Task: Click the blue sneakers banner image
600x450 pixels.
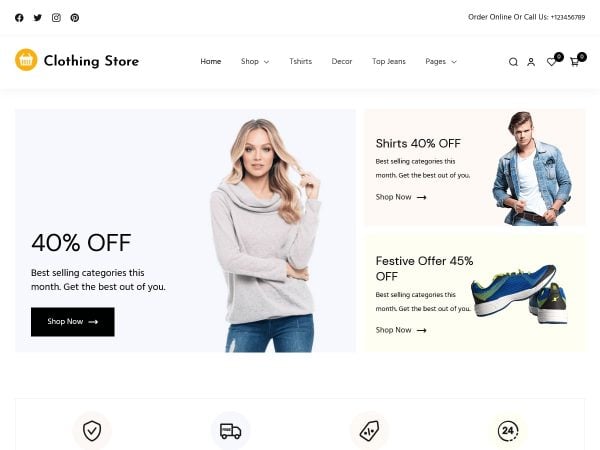Action: (x=519, y=294)
